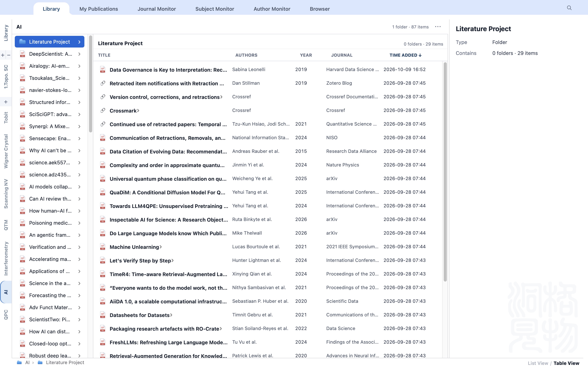Expand chevron after Crossmark title
Viewport: 588px width, 368px height.
point(138,111)
